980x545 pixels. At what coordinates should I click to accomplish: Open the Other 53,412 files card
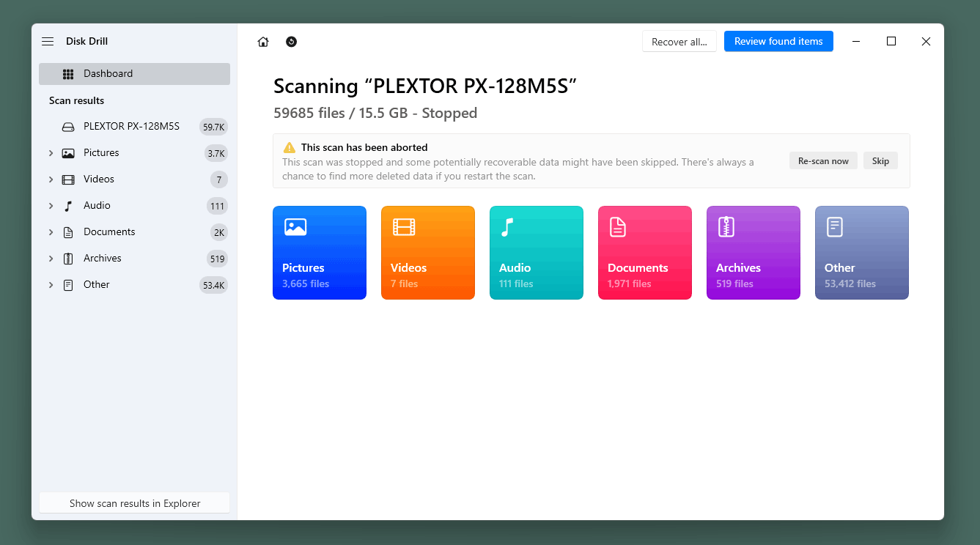[x=862, y=253]
